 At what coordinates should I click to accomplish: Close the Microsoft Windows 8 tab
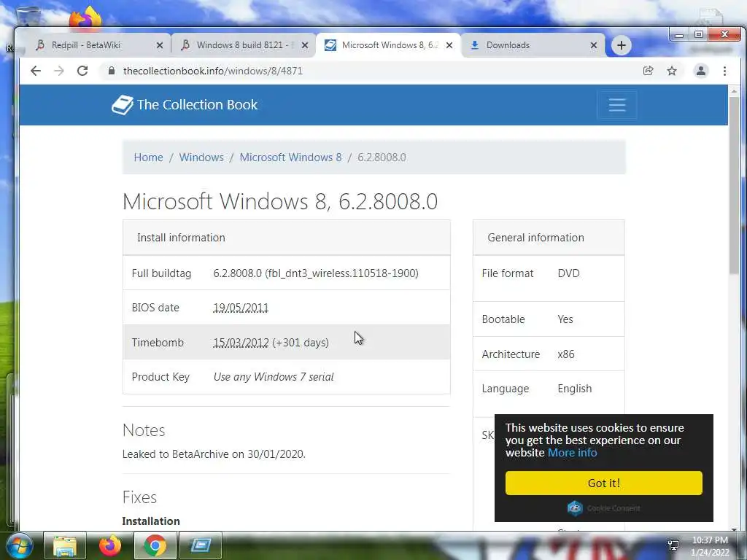click(449, 45)
